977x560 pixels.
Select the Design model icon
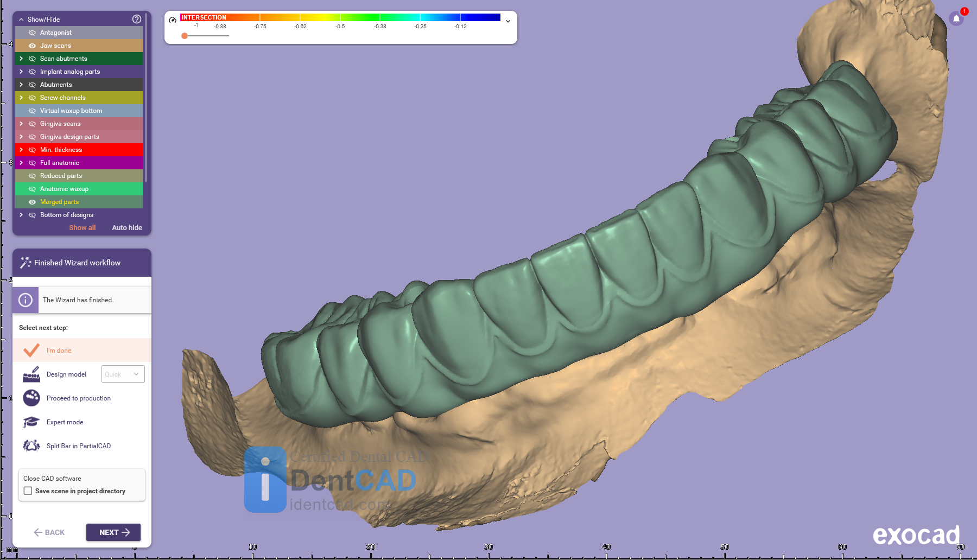click(x=31, y=374)
